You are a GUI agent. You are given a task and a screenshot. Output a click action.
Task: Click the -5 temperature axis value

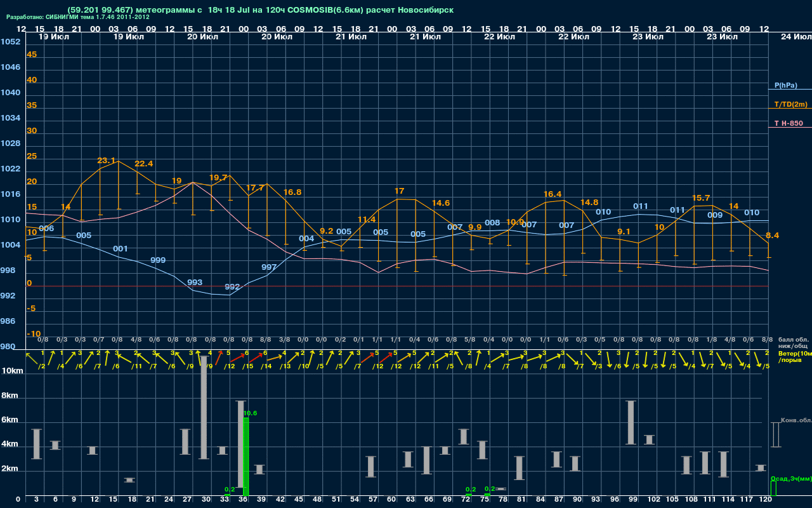click(32, 309)
